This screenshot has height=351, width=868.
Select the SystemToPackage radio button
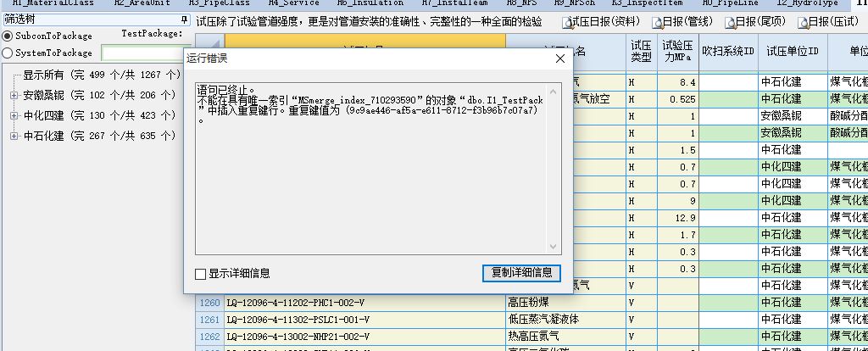pos(7,53)
